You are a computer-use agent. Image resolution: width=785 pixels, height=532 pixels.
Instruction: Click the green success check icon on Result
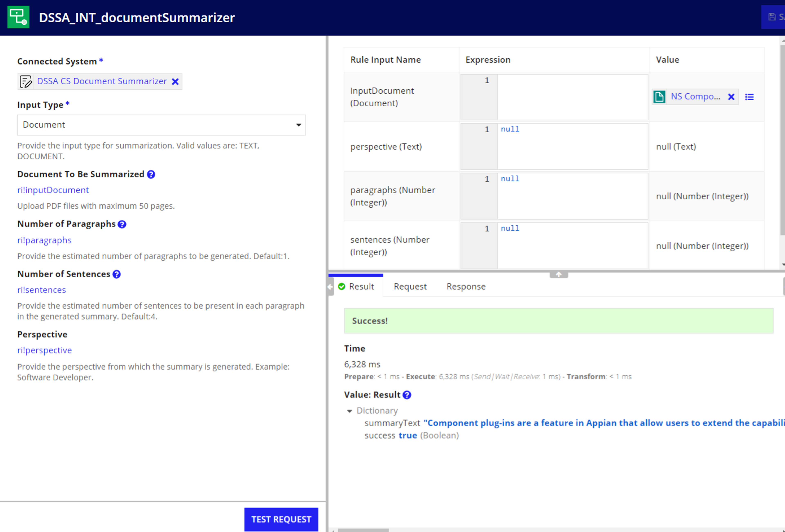pos(341,286)
